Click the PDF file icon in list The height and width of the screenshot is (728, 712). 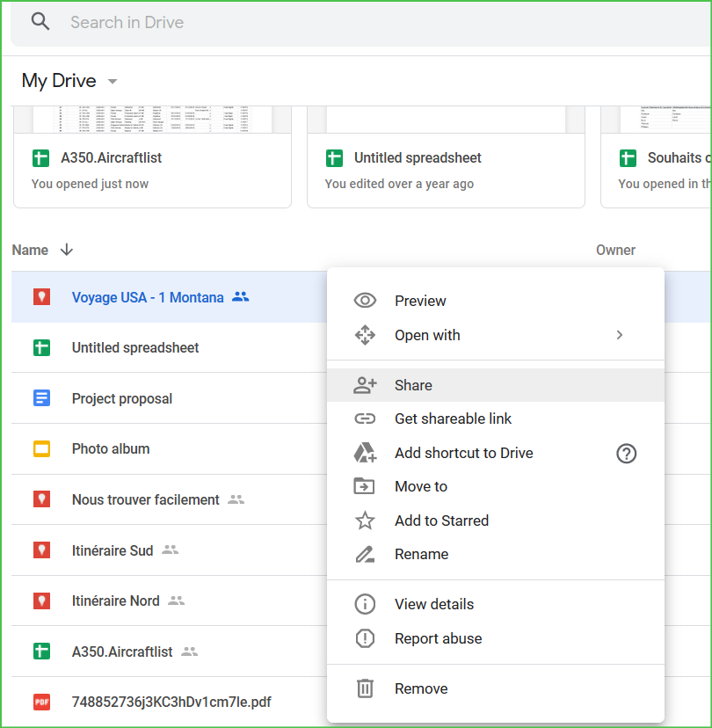[41, 702]
